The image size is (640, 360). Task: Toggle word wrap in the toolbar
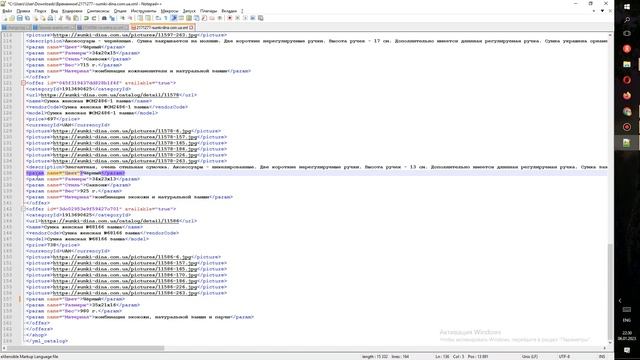point(158,18)
